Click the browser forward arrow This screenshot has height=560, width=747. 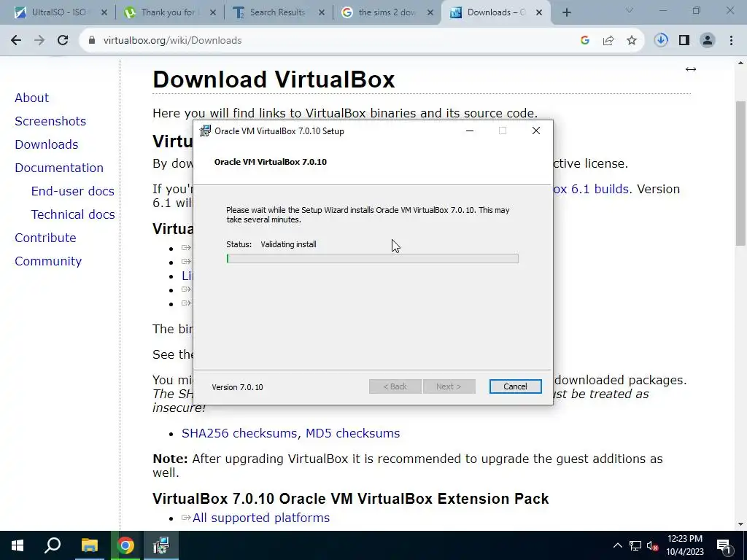pyautogui.click(x=39, y=41)
